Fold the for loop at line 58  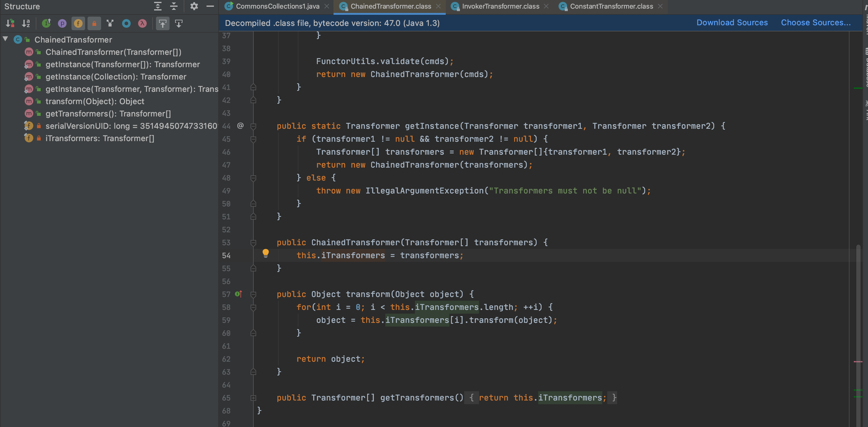tap(253, 307)
